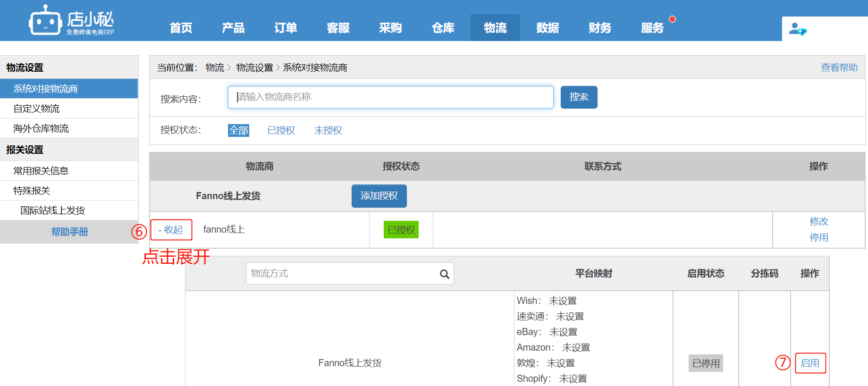Click the 授权状态 column header
The width and height of the screenshot is (868, 386).
coord(401,166)
